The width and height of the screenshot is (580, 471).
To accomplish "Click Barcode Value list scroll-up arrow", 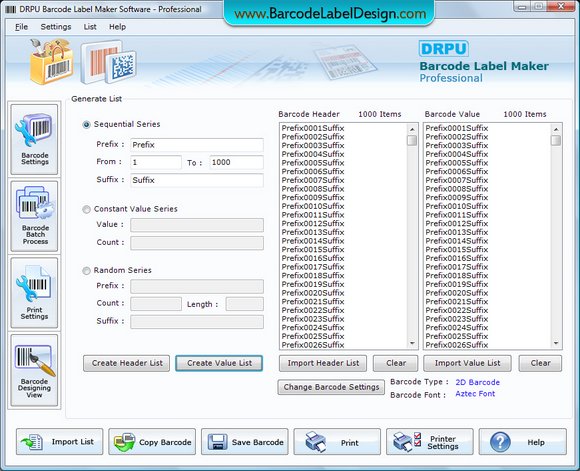I will point(556,129).
